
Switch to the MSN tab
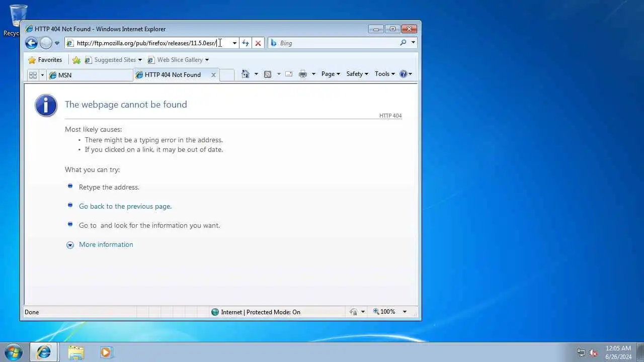pyautogui.click(x=90, y=75)
